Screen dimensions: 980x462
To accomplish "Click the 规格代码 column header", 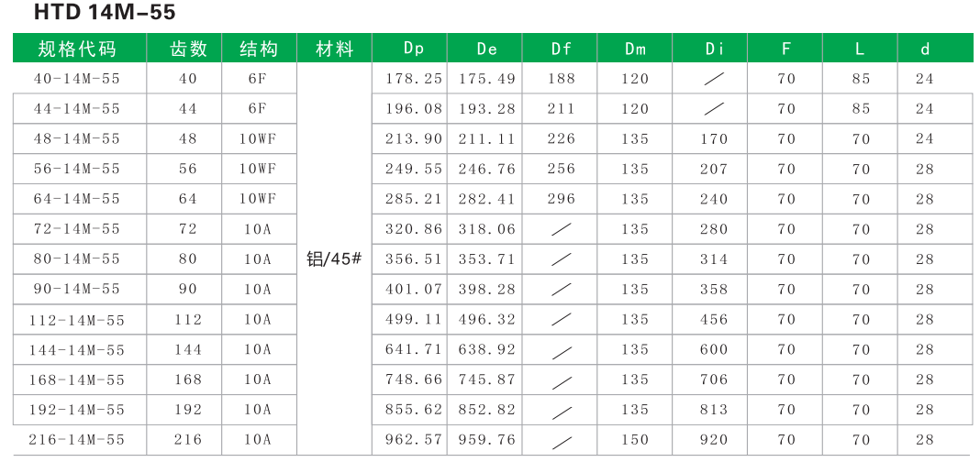I will click(x=77, y=49).
